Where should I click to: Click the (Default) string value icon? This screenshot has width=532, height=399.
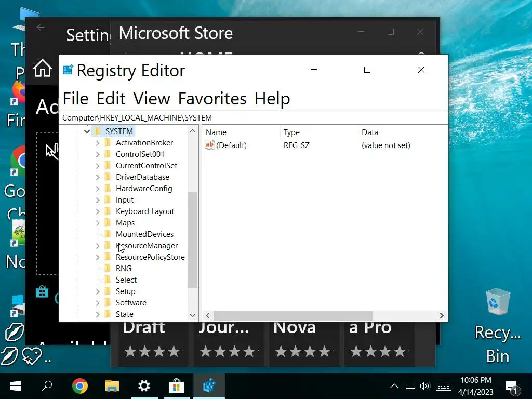click(210, 145)
